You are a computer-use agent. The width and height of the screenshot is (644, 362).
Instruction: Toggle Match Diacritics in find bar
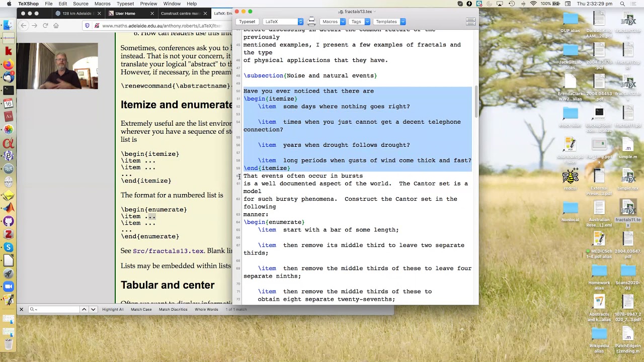(173, 309)
